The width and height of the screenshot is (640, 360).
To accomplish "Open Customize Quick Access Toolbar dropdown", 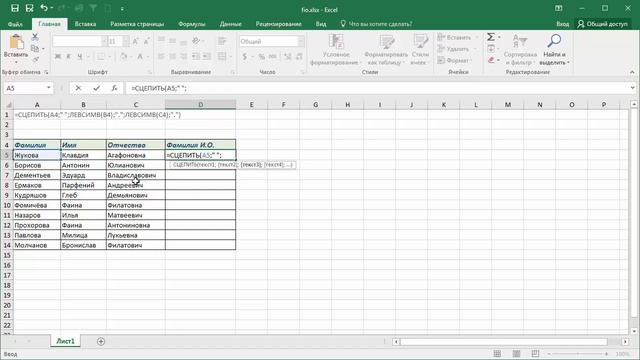I will point(122,8).
